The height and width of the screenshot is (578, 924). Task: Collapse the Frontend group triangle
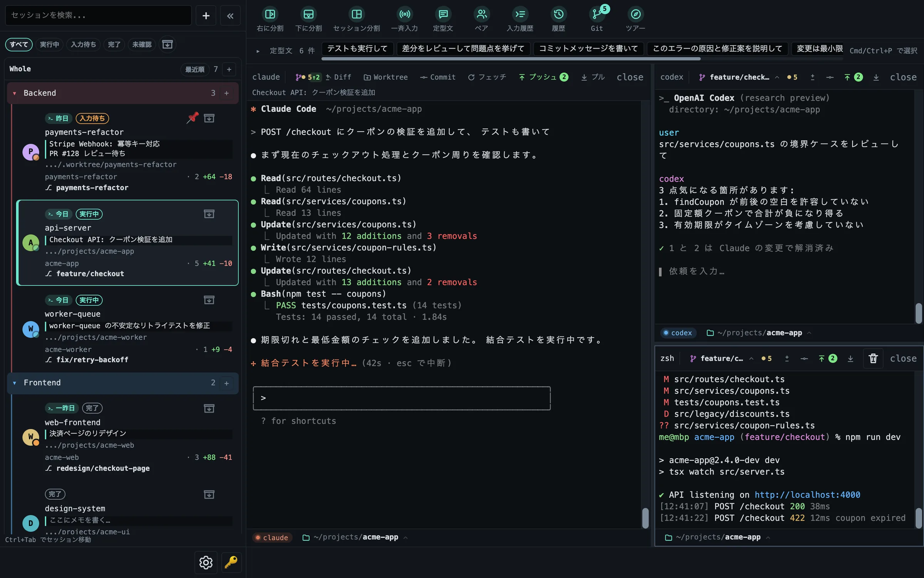(x=15, y=383)
